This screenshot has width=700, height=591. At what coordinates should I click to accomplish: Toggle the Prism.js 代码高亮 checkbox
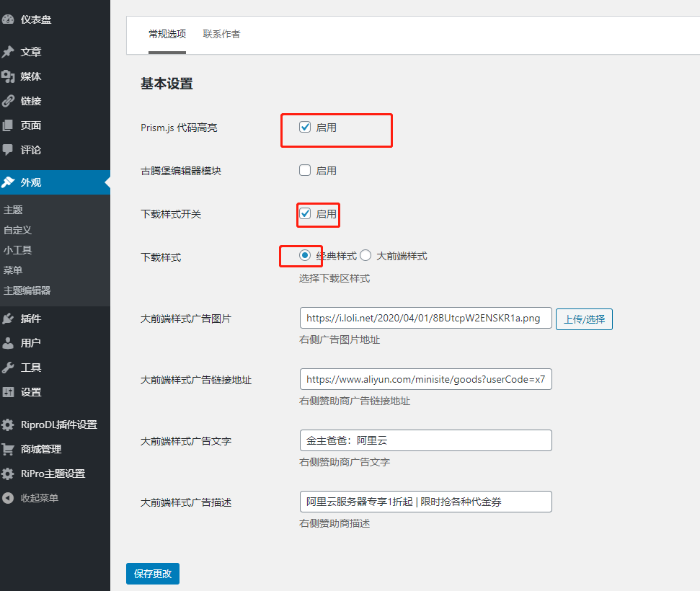pos(305,128)
